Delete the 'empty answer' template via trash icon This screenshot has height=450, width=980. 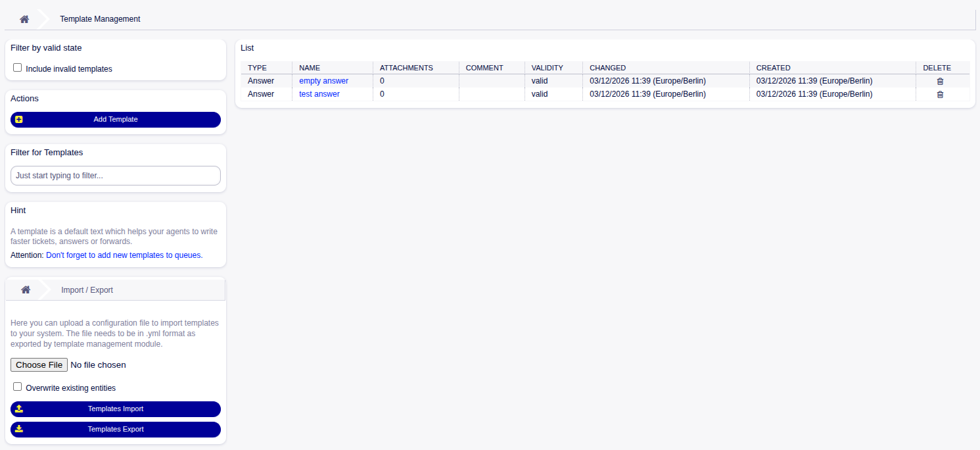coord(940,81)
